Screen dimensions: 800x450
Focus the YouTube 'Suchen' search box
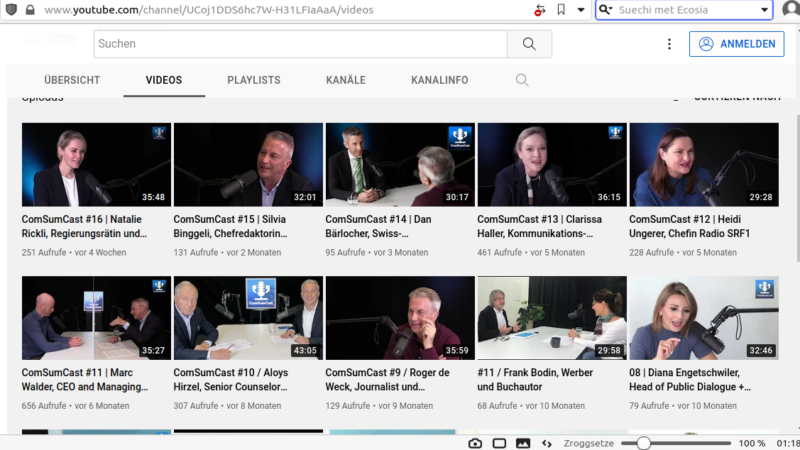pos(301,44)
